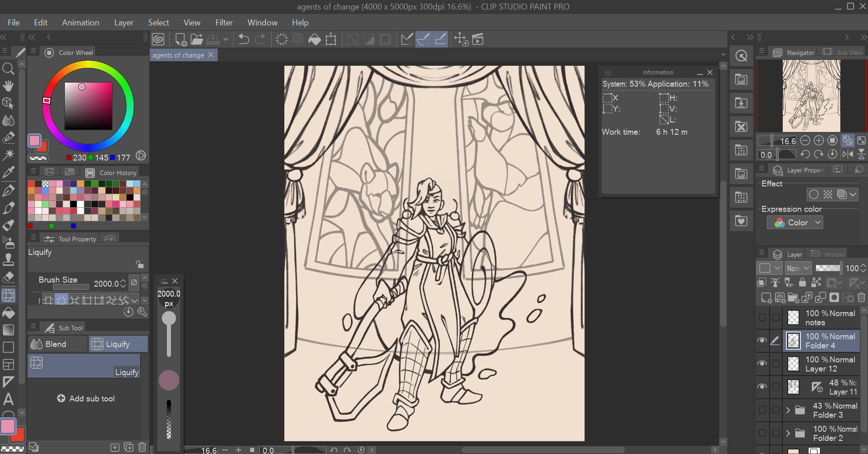Choose the Eyedropper tool
868x454 pixels.
[8, 172]
